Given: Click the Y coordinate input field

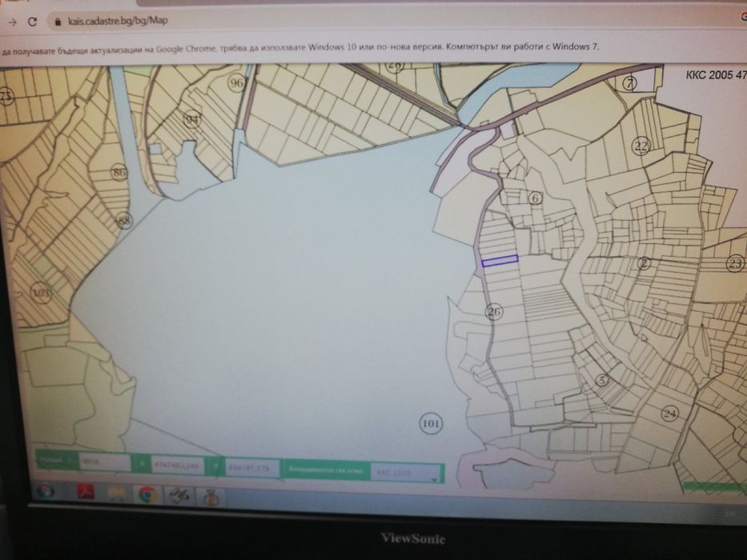Looking at the screenshot, I should (252, 468).
